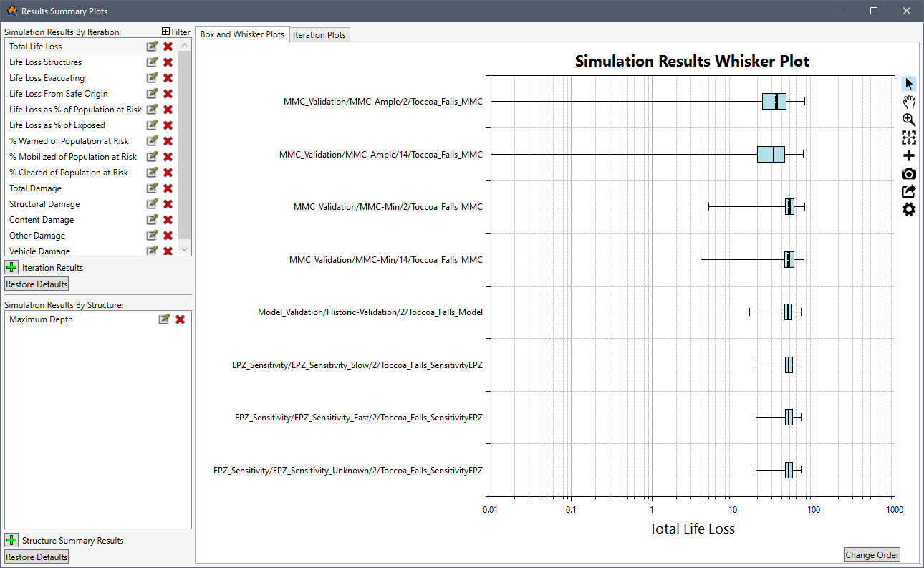The width and height of the screenshot is (924, 568).
Task: Expand Iteration Results with the green plus
Action: [11, 267]
